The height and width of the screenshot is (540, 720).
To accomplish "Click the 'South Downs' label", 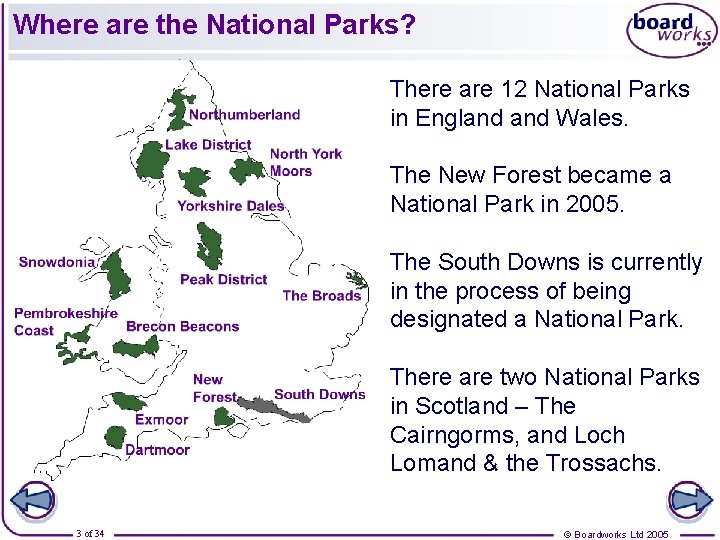I will point(320,394).
